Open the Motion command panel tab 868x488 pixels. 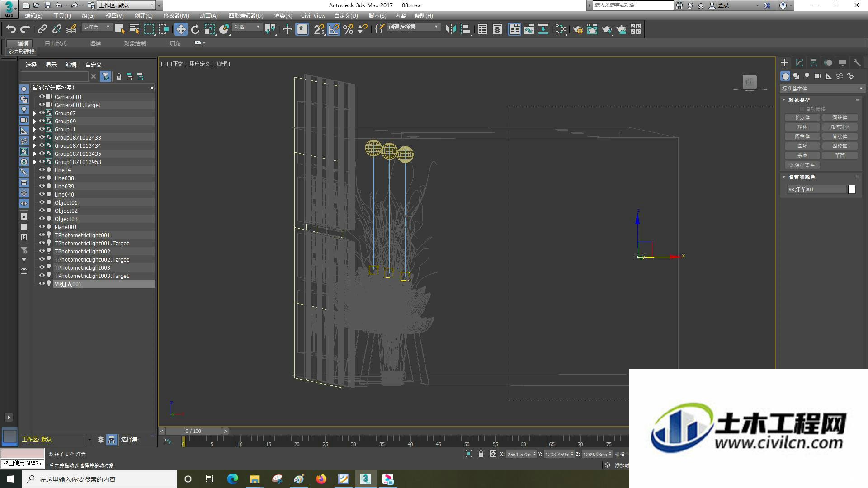(828, 63)
